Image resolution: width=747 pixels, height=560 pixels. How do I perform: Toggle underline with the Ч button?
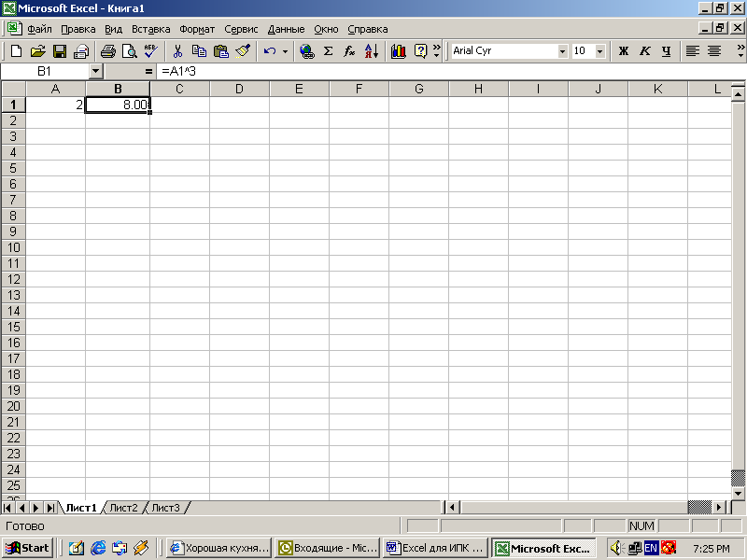(x=666, y=51)
